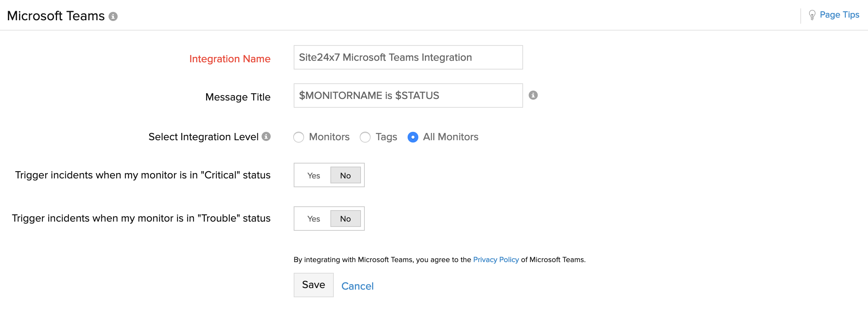Viewport: 868px width, 311px height.
Task: Select the All Monitors radio button
Action: [x=413, y=137]
